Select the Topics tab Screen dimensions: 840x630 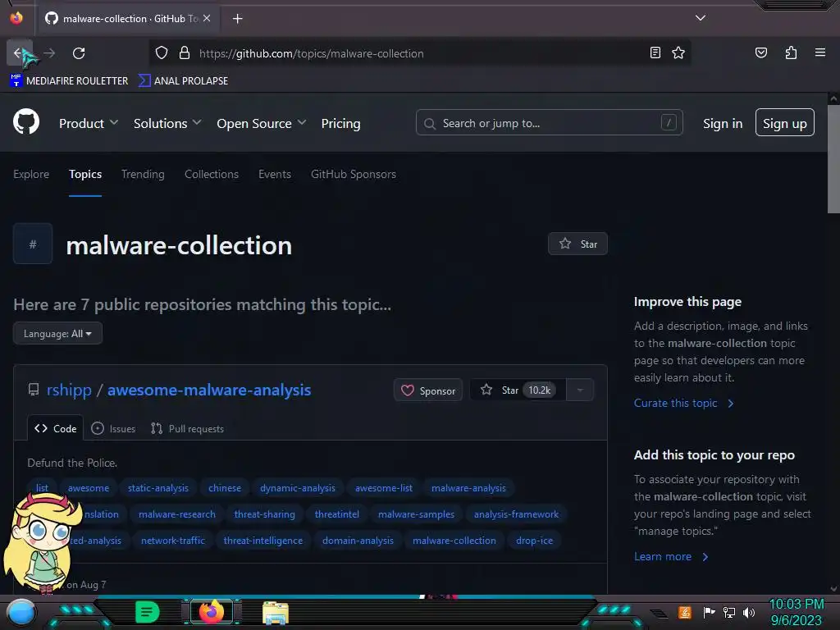point(85,174)
